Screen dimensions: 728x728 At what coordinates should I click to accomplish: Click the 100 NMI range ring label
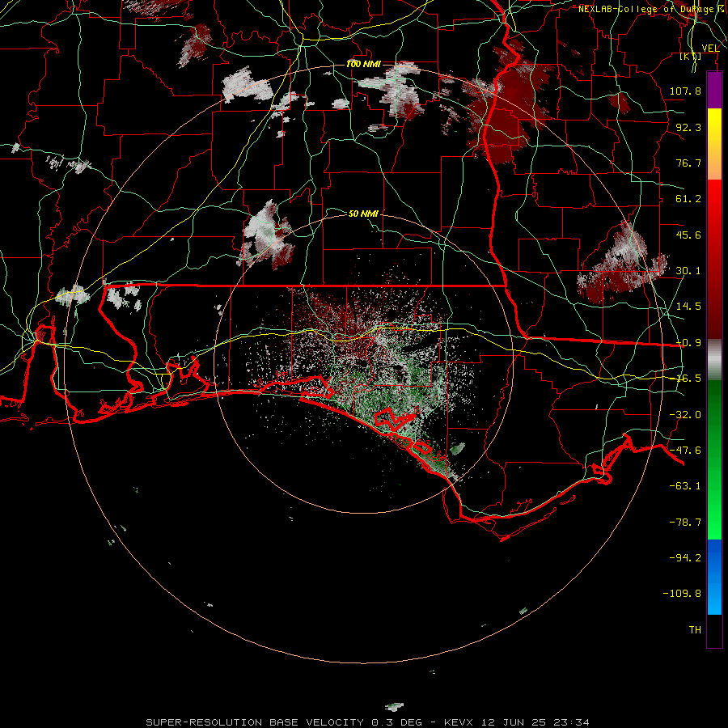(362, 64)
